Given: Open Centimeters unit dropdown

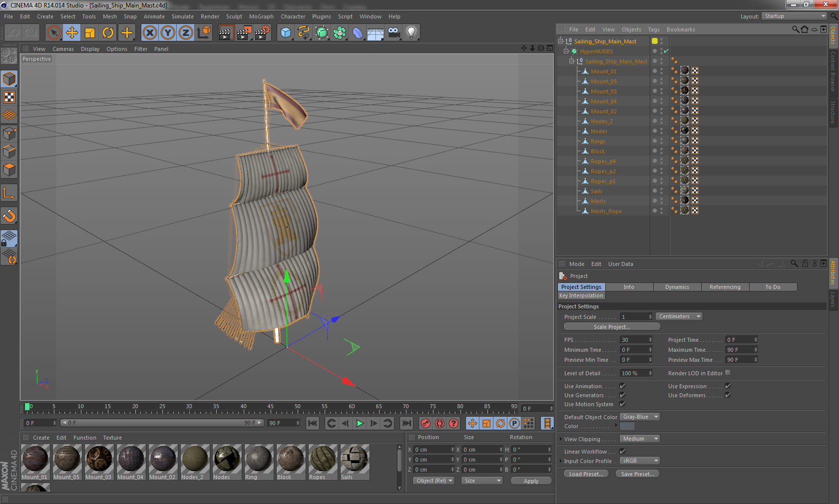Looking at the screenshot, I should click(x=679, y=316).
